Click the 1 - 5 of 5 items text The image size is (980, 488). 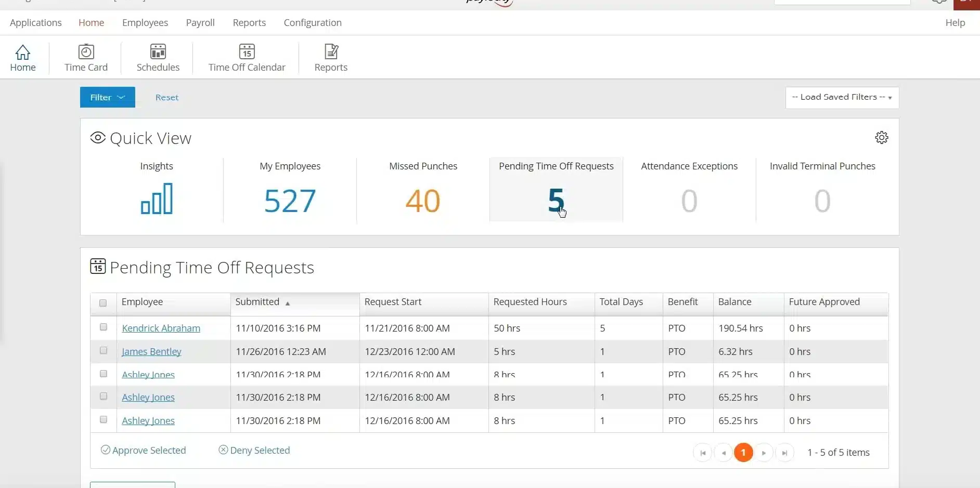[839, 453]
